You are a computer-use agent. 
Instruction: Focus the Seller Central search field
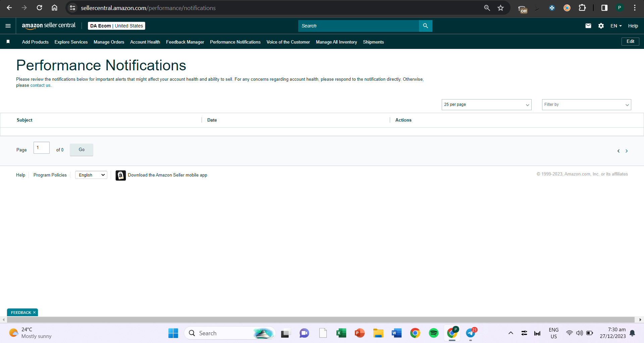click(x=358, y=26)
